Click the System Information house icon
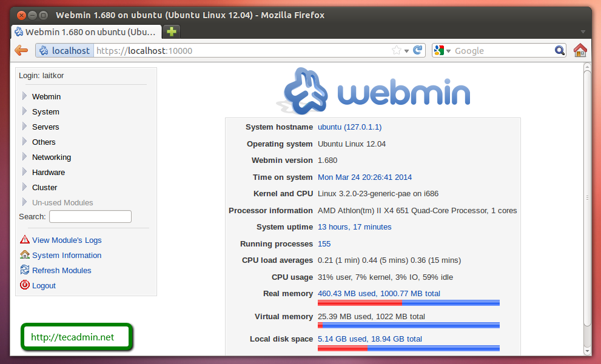601x364 pixels. pos(24,254)
